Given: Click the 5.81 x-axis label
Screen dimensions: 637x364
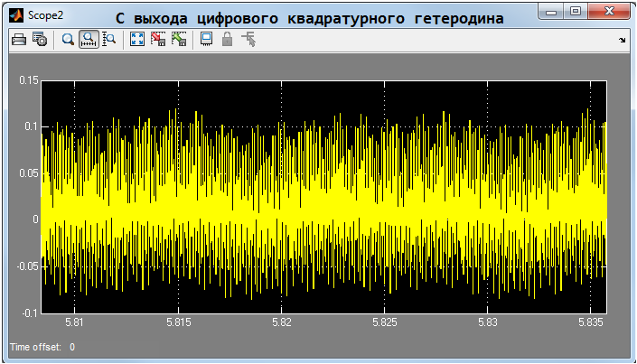Looking at the screenshot, I should tap(74, 322).
